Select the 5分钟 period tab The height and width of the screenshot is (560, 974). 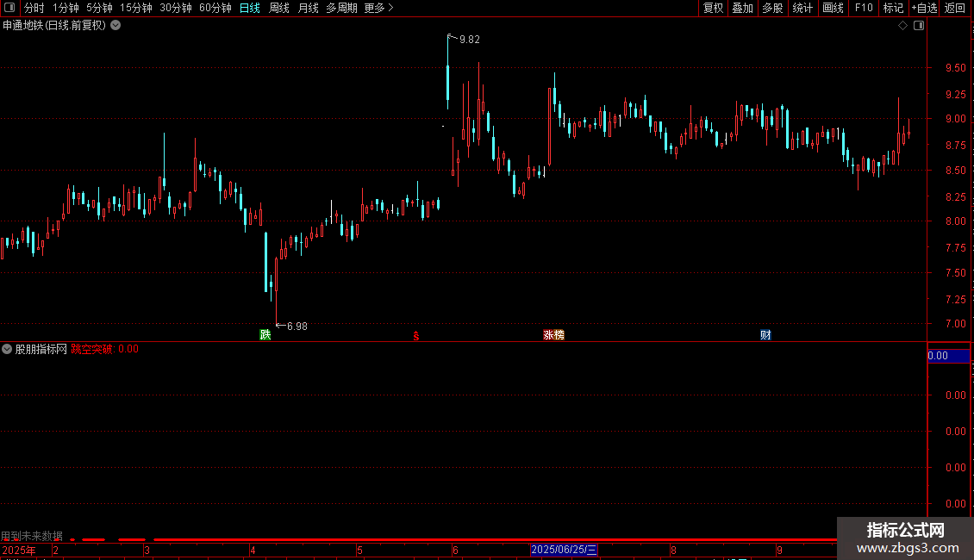pyautogui.click(x=99, y=8)
